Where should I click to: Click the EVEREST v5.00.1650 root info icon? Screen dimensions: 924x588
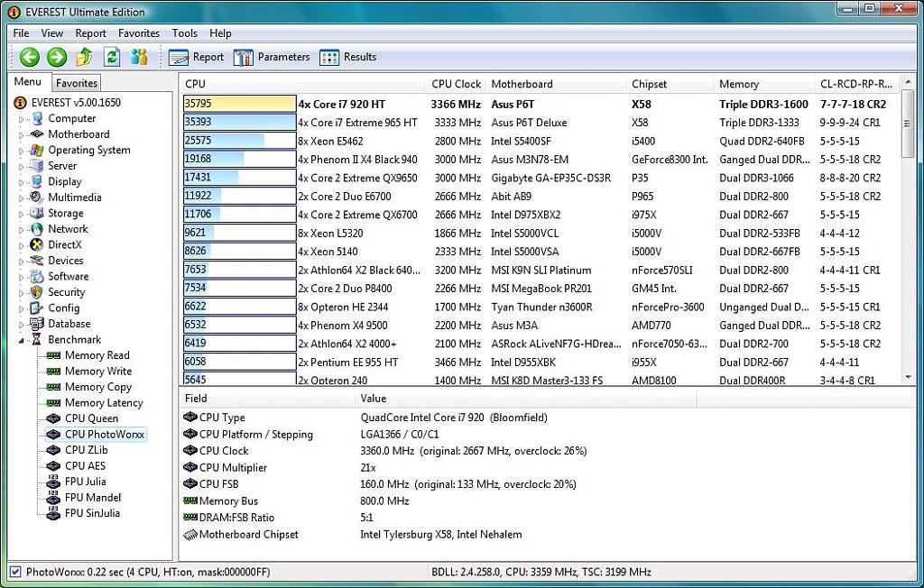20,103
